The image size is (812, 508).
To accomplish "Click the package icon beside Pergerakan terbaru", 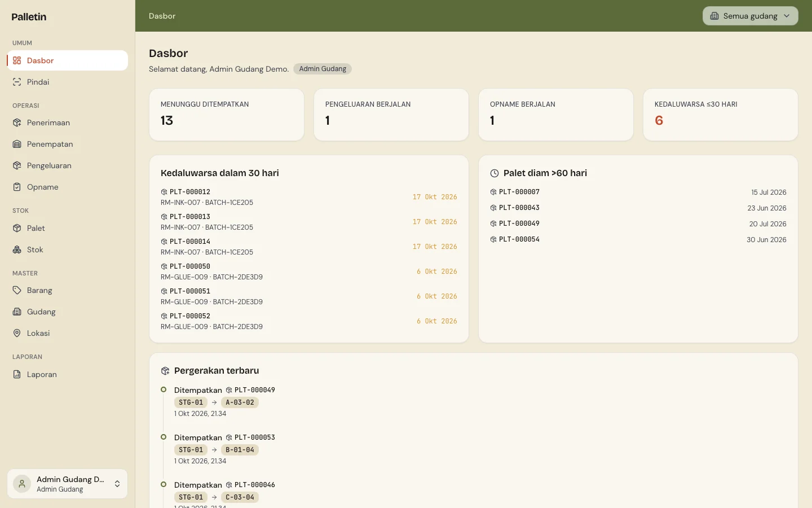I will [x=165, y=371].
